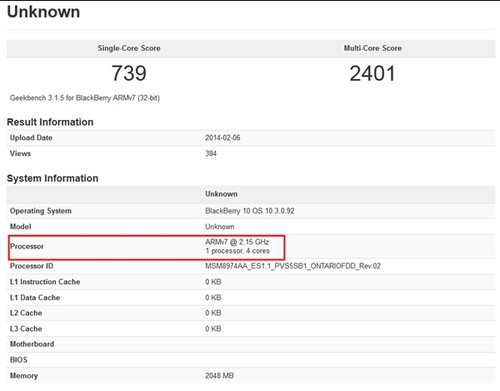Click the Memory row label
The image size is (500, 391).
click(x=24, y=376)
